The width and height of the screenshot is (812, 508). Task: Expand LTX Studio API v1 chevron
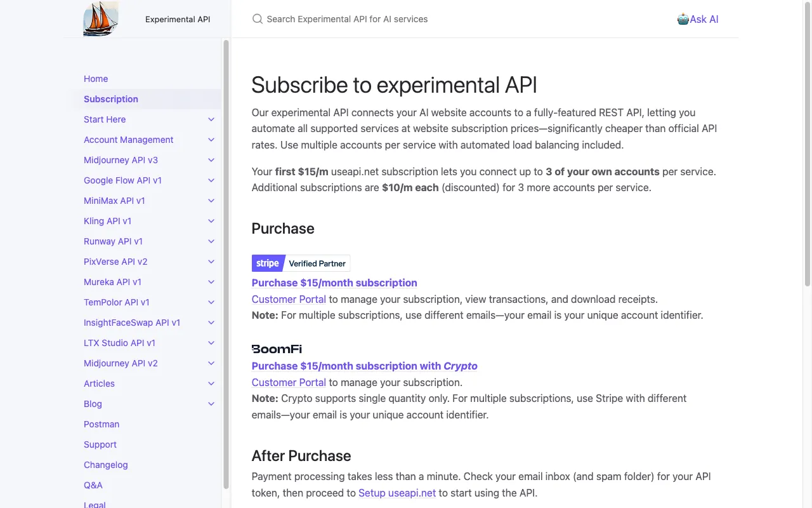coord(211,343)
